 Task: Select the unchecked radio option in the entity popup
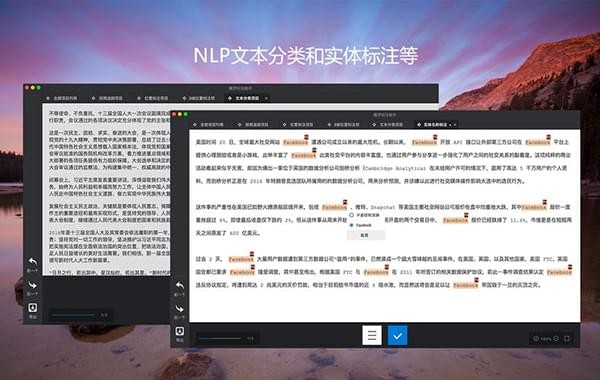tap(352, 215)
